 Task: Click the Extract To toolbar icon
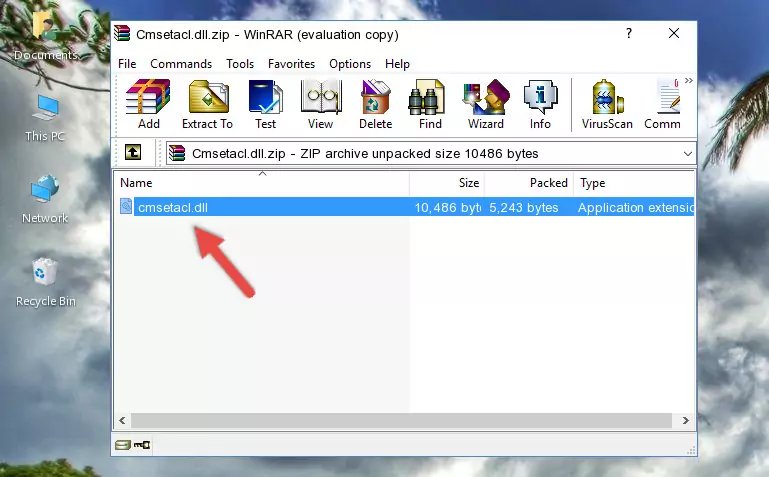[207, 104]
